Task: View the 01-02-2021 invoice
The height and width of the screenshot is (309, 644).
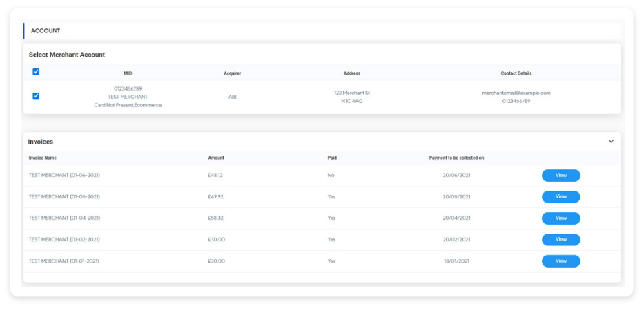Action: click(560, 239)
